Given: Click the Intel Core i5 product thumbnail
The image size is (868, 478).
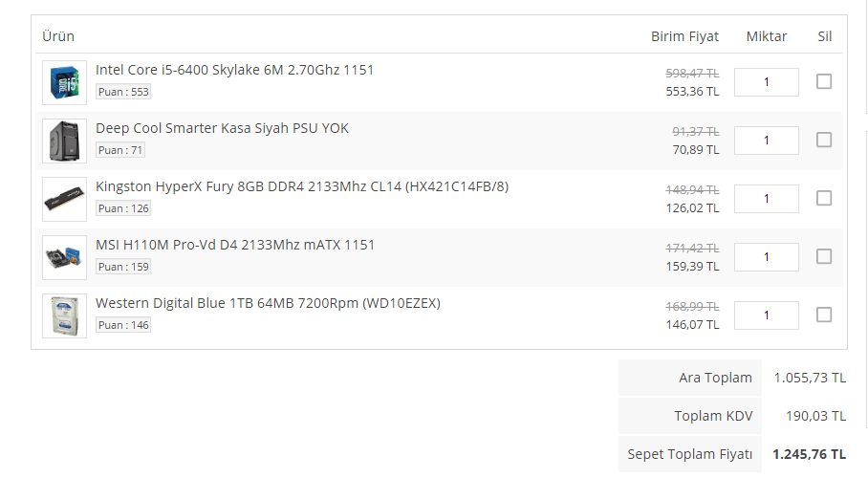Looking at the screenshot, I should pyautogui.click(x=64, y=82).
